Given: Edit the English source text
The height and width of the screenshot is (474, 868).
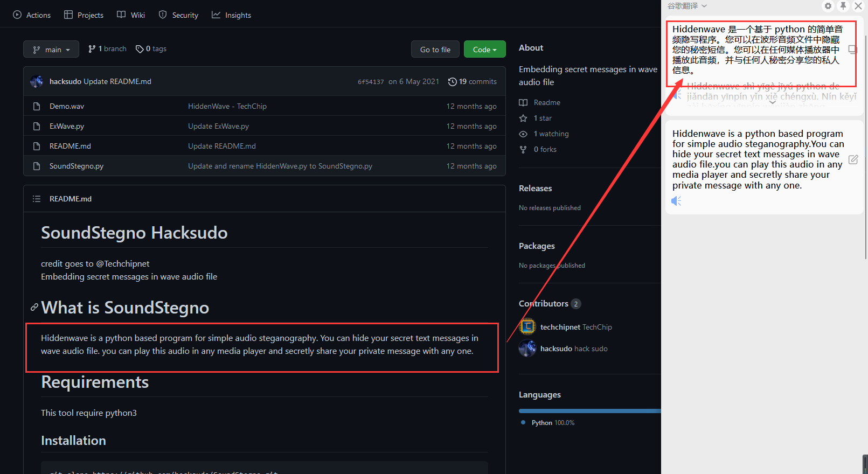Looking at the screenshot, I should pyautogui.click(x=853, y=159).
